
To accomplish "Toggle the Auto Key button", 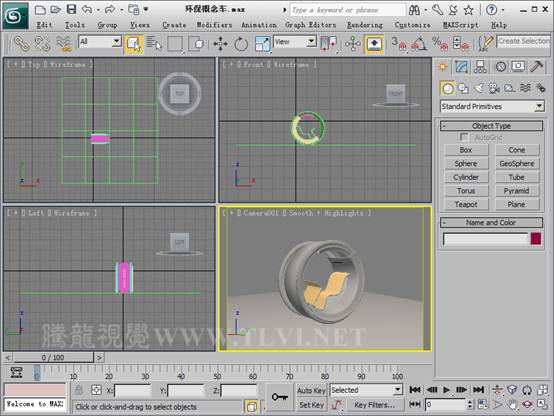I will click(x=311, y=391).
